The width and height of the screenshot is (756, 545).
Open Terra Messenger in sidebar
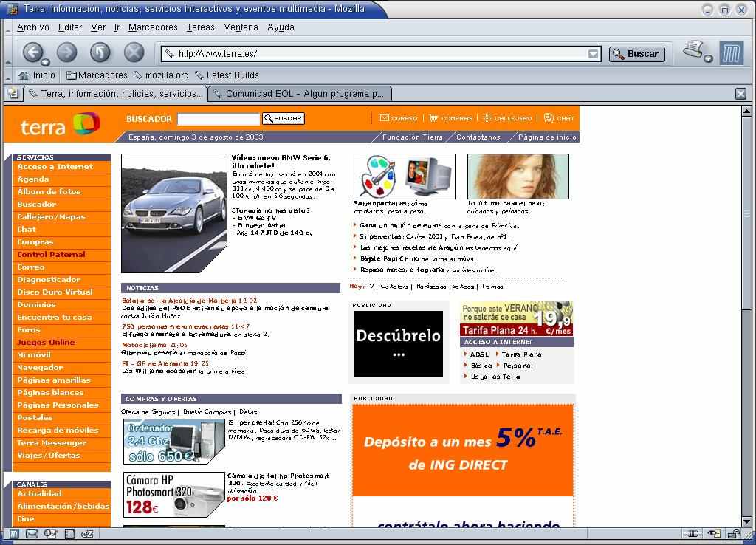point(52,443)
